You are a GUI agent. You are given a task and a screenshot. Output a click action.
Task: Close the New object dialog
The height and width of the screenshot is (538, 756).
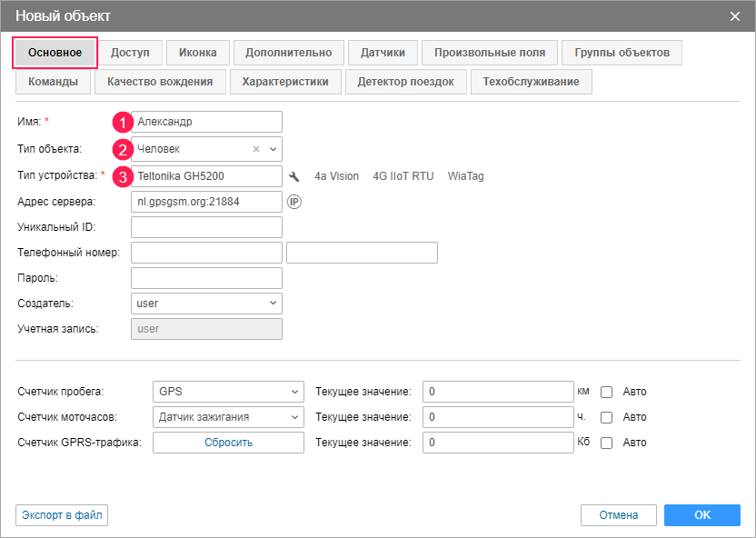735,15
